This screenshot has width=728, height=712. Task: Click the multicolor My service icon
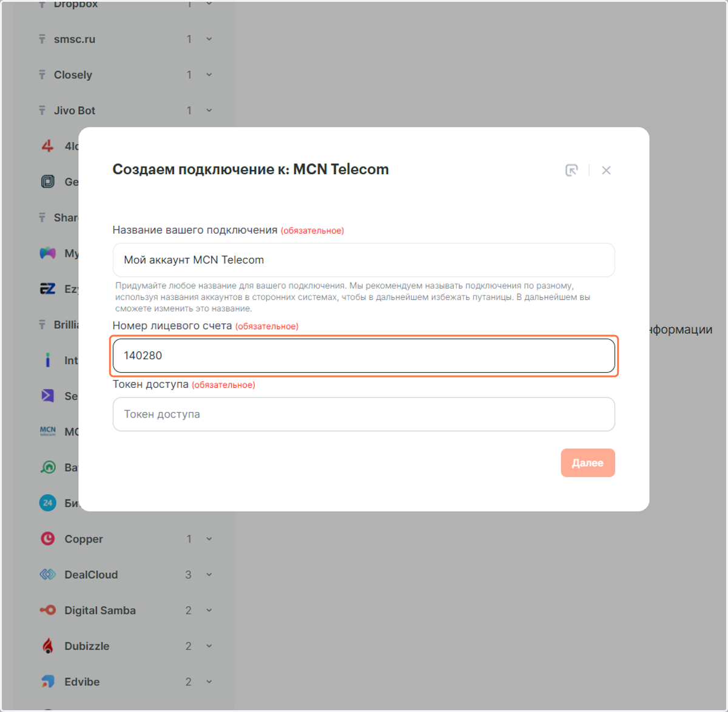[x=48, y=253]
